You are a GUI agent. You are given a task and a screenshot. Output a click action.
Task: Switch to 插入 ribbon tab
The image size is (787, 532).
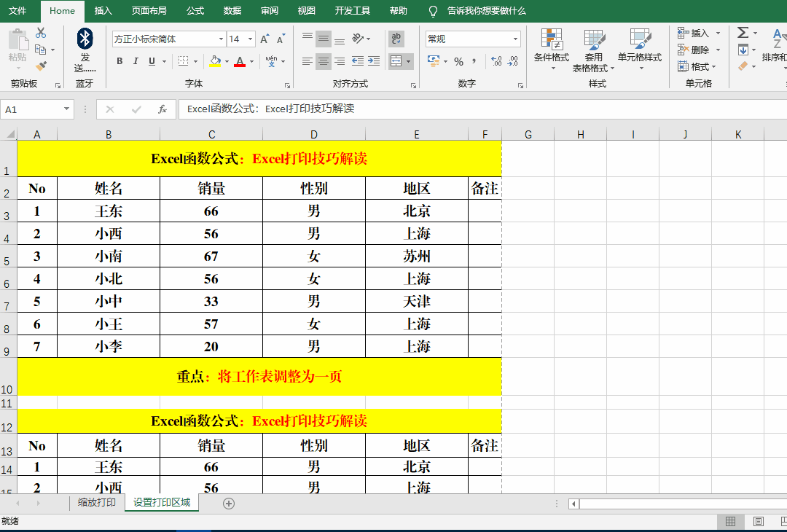103,10
